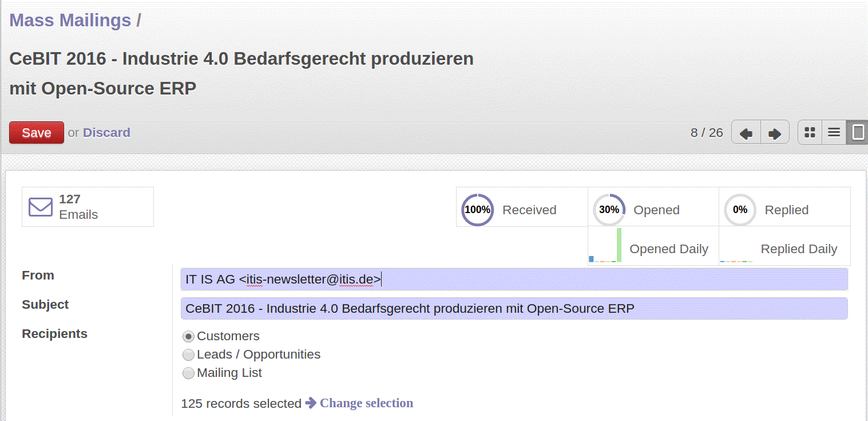Open the Opened Daily statistics
Viewport: 868px width, 421px height.
(653, 246)
